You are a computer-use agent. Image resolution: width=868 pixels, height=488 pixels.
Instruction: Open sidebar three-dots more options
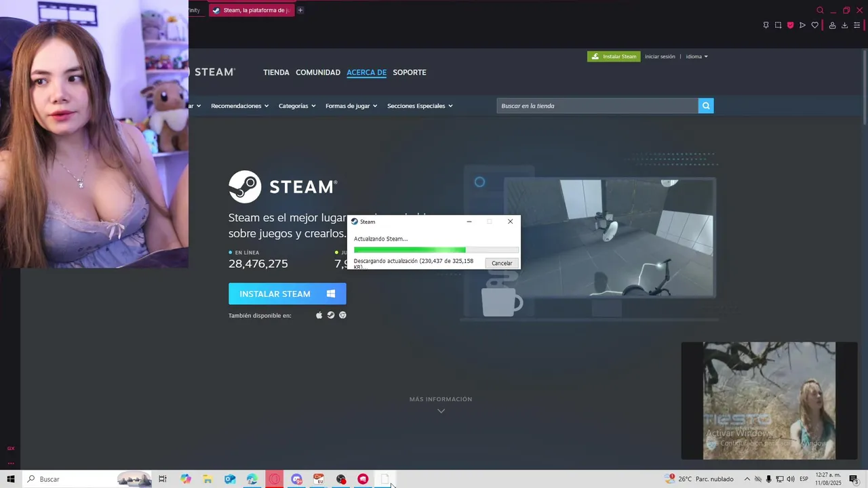(x=11, y=463)
